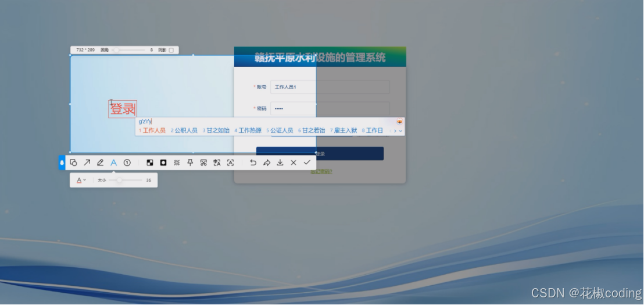Viewport: 644px width, 305px height.
Task: Cancel the screenshot with X icon
Action: tap(294, 163)
